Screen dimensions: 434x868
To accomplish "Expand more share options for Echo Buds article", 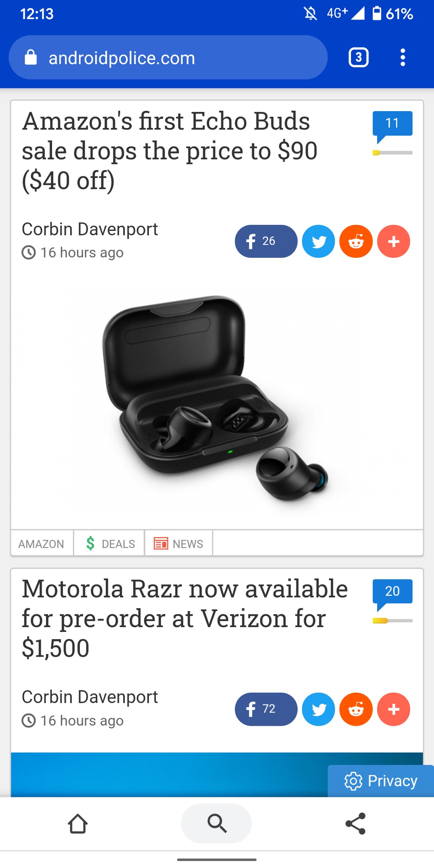I will coord(394,241).
